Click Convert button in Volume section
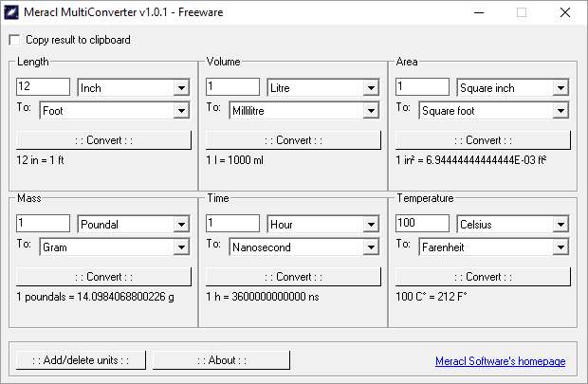The width and height of the screenshot is (588, 384). click(x=294, y=140)
